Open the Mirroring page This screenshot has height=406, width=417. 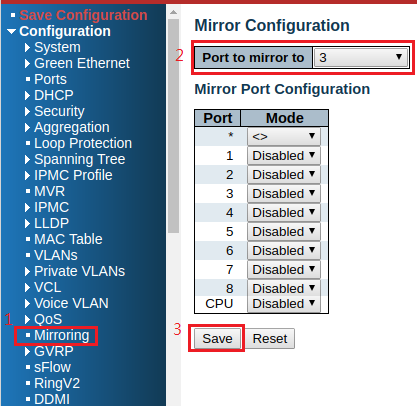62,335
